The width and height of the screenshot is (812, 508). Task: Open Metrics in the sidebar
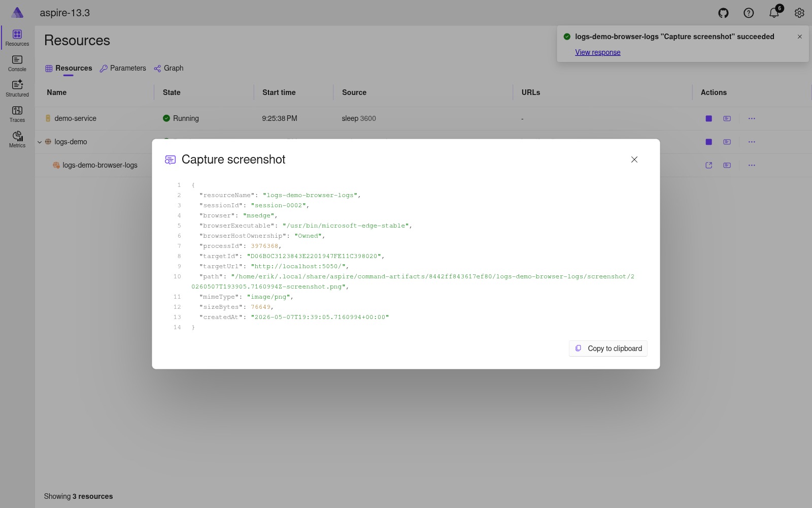coord(17,140)
